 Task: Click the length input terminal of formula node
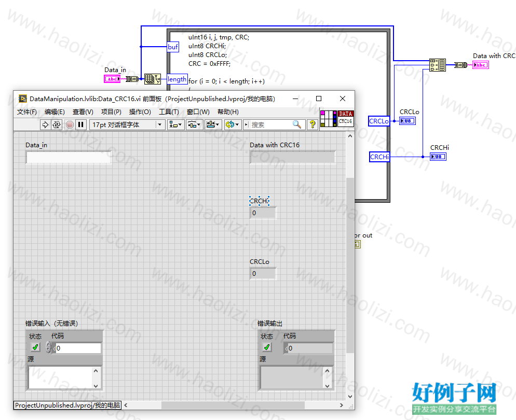[x=177, y=79]
